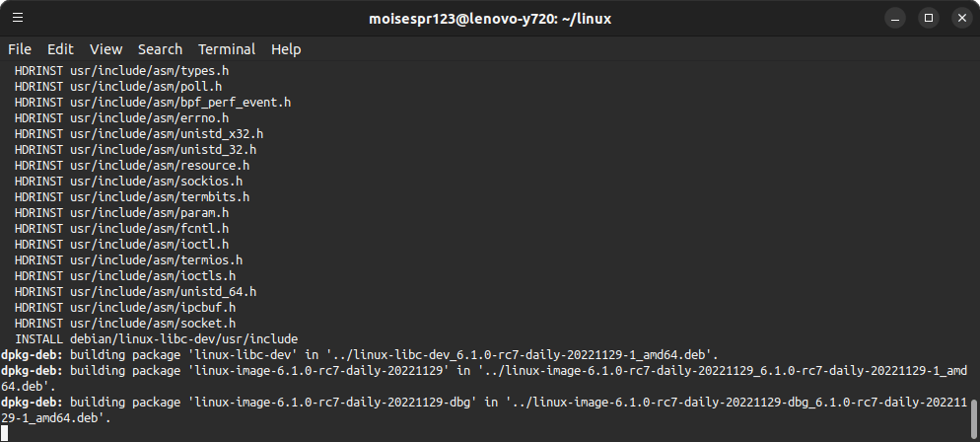Click the usr/include/asm/bpf_perf_event.h output line

(153, 103)
